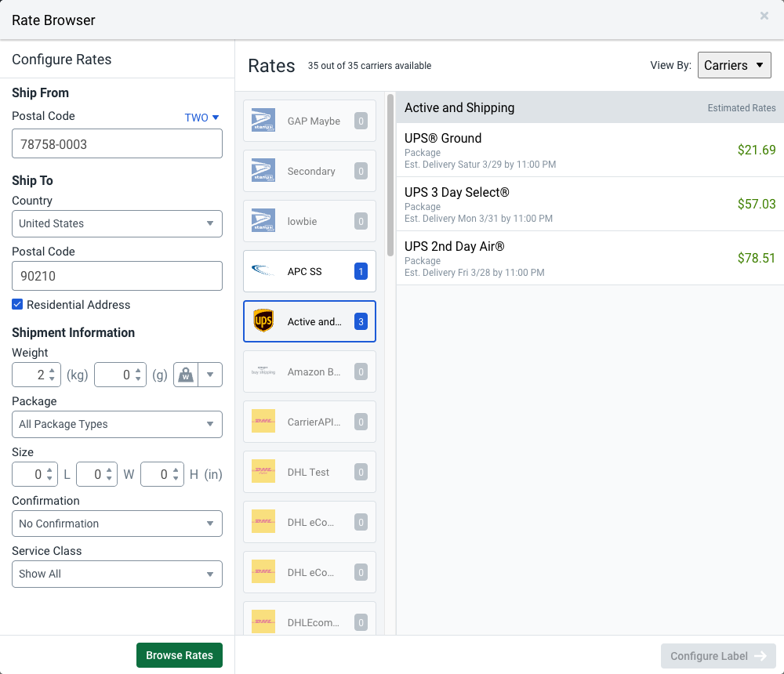Click the Ship To Postal Code field
The height and width of the screenshot is (674, 784).
(117, 276)
